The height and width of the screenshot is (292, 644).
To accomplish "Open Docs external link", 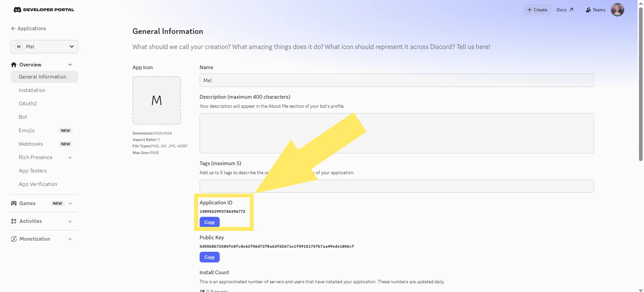I will pyautogui.click(x=565, y=10).
